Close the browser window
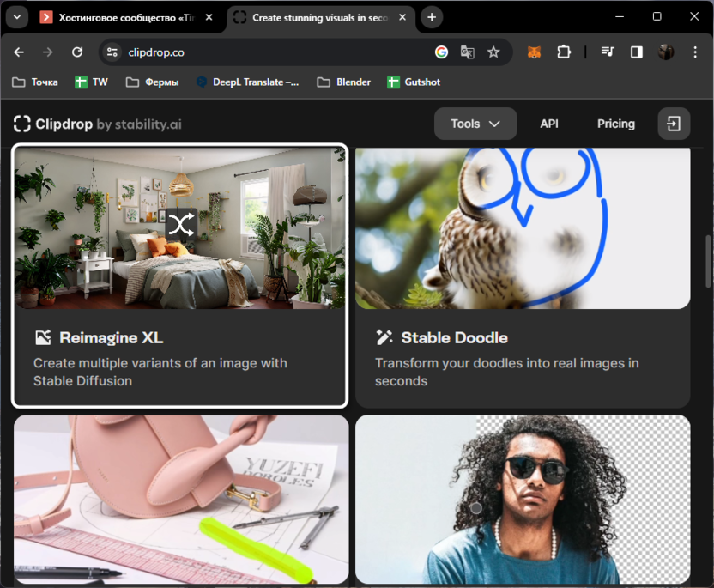The width and height of the screenshot is (714, 588). pos(694,16)
